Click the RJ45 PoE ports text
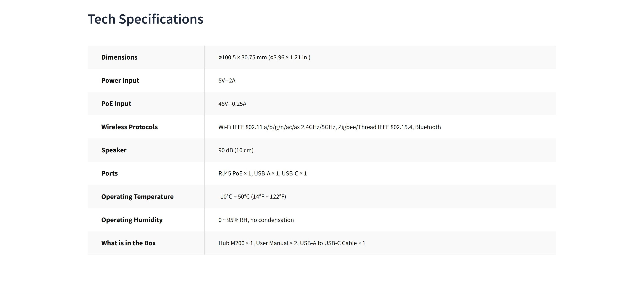The width and height of the screenshot is (644, 294). (262, 173)
